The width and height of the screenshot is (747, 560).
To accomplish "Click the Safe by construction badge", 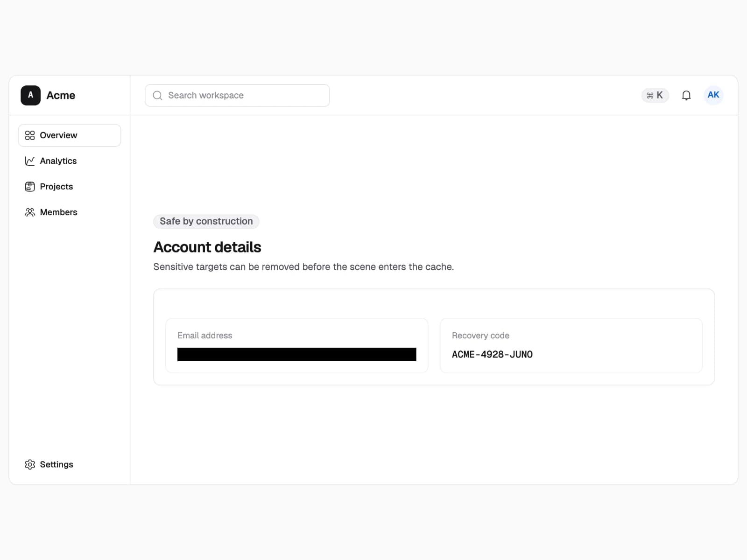I will tap(206, 221).
